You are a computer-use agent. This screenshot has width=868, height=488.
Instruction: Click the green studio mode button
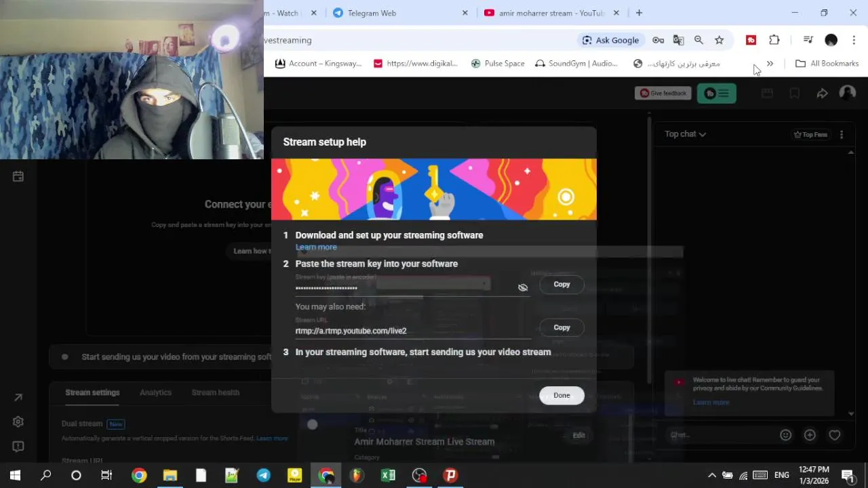pyautogui.click(x=717, y=94)
